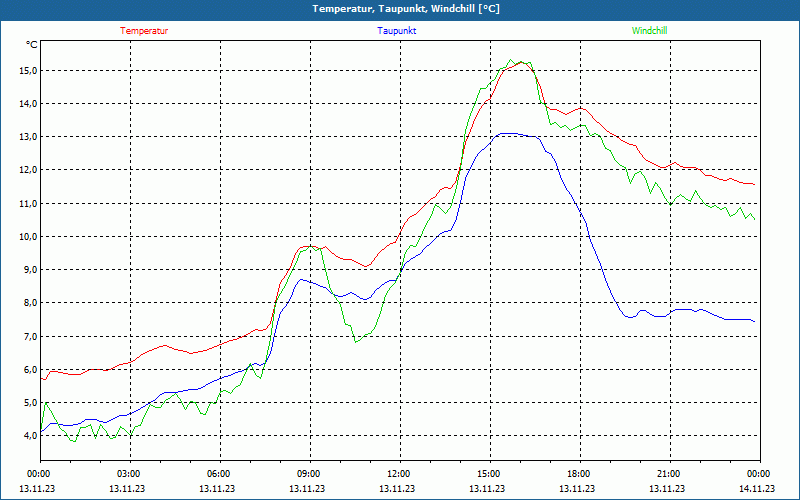The width and height of the screenshot is (800, 500).
Task: Click the red Temperatur legend label
Action: [144, 31]
